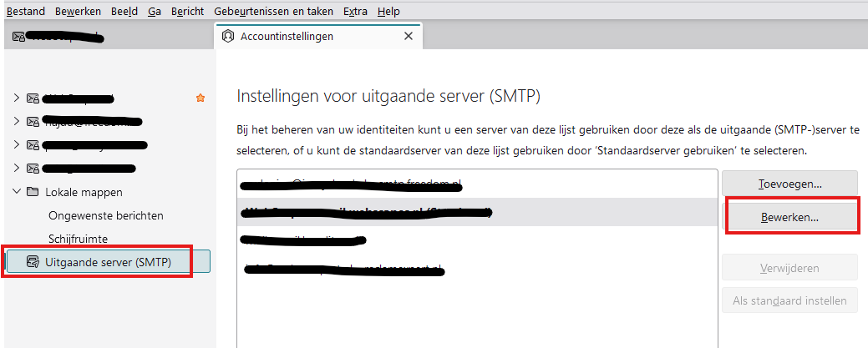Open the Extra menu
The width and height of the screenshot is (868, 348).
pyautogui.click(x=355, y=12)
